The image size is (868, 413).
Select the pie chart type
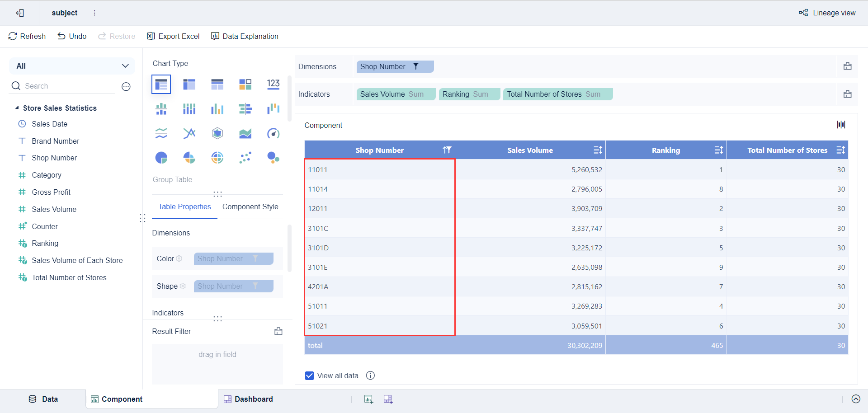pos(161,158)
